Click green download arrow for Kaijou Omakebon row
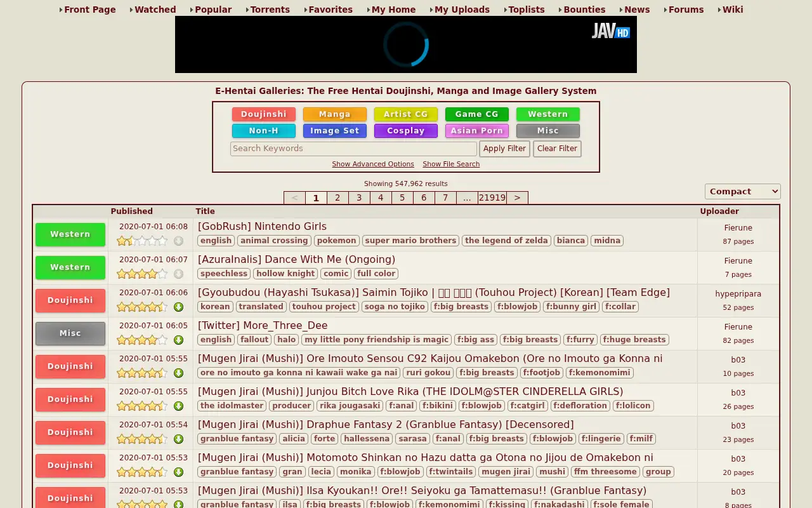 coord(178,373)
